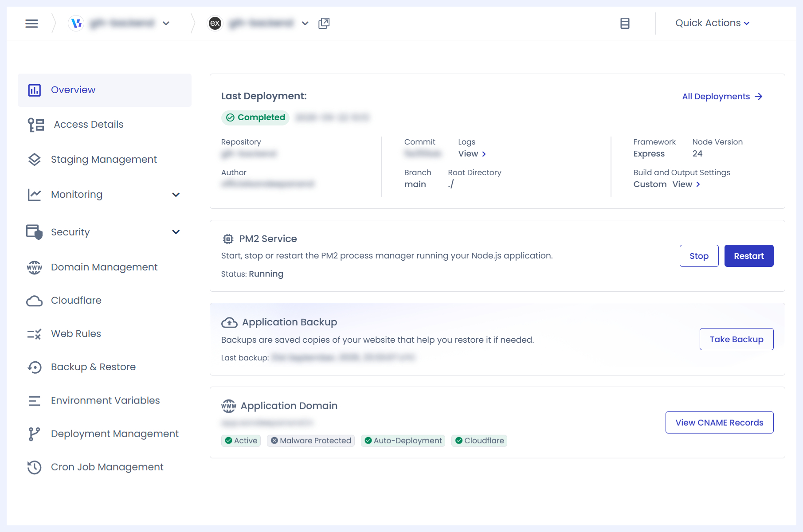Click the './' Root Directory value
Image resolution: width=803 pixels, height=532 pixels.
coord(450,184)
